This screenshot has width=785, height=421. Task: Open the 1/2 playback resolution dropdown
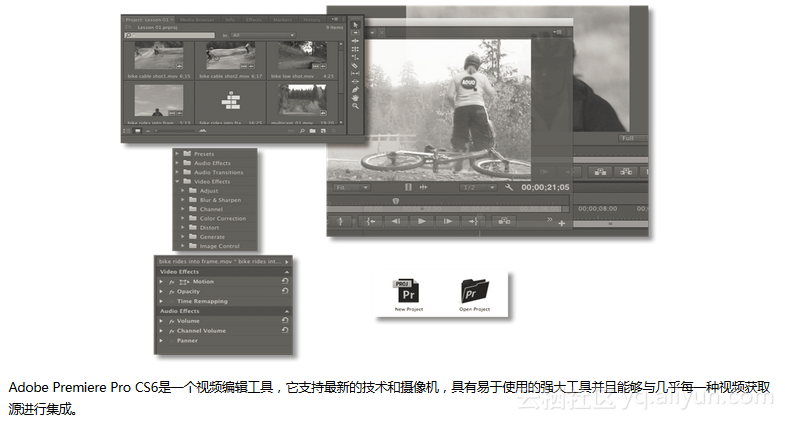click(x=478, y=187)
